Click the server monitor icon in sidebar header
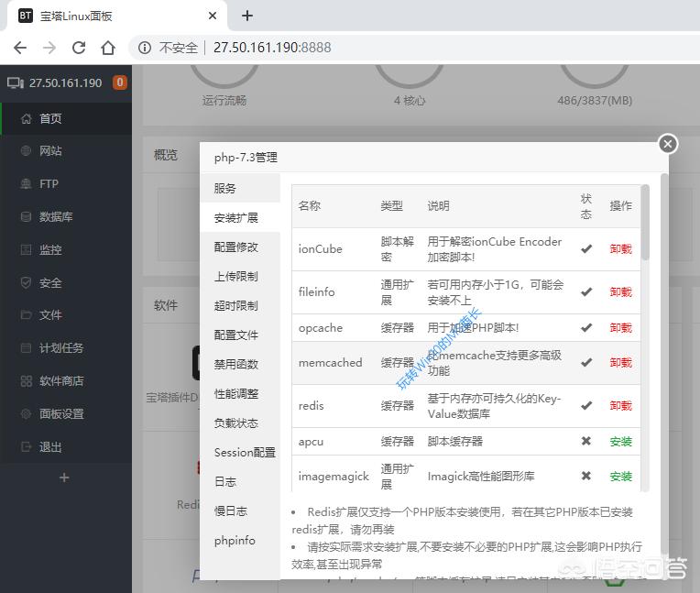Image resolution: width=700 pixels, height=593 pixels. point(16,83)
